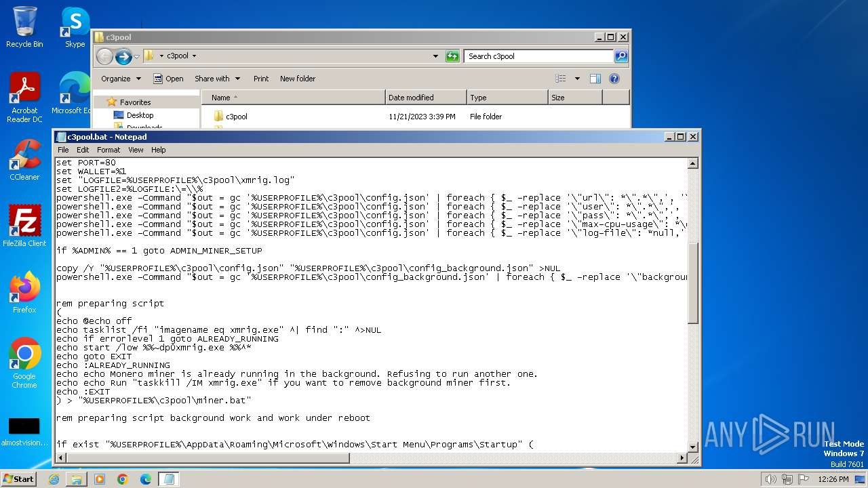Click the Explorer Back navigation button
Viewport: 868px width, 488px height.
(104, 56)
